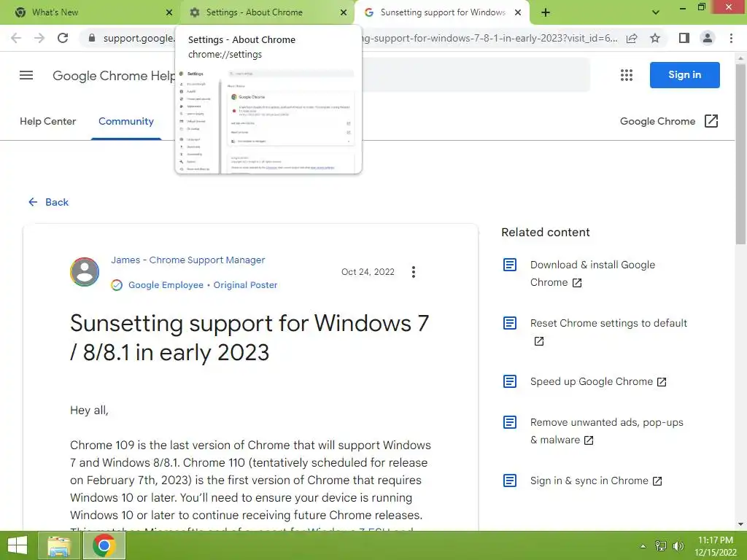Switch to the What's New tab

click(90, 12)
